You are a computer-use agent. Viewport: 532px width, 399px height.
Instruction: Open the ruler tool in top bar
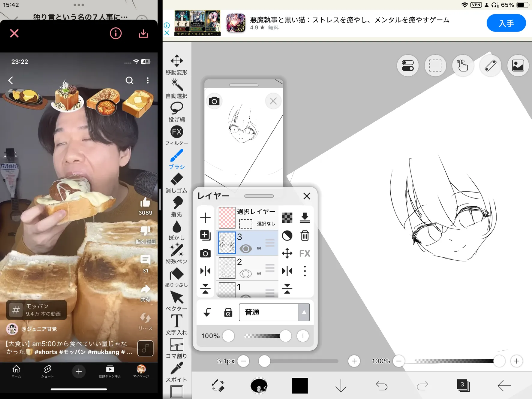point(490,65)
